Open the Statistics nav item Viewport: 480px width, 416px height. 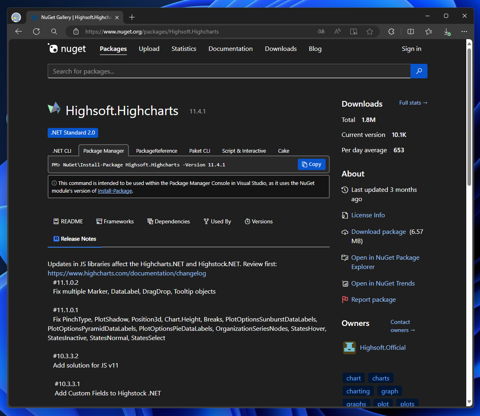coord(184,49)
